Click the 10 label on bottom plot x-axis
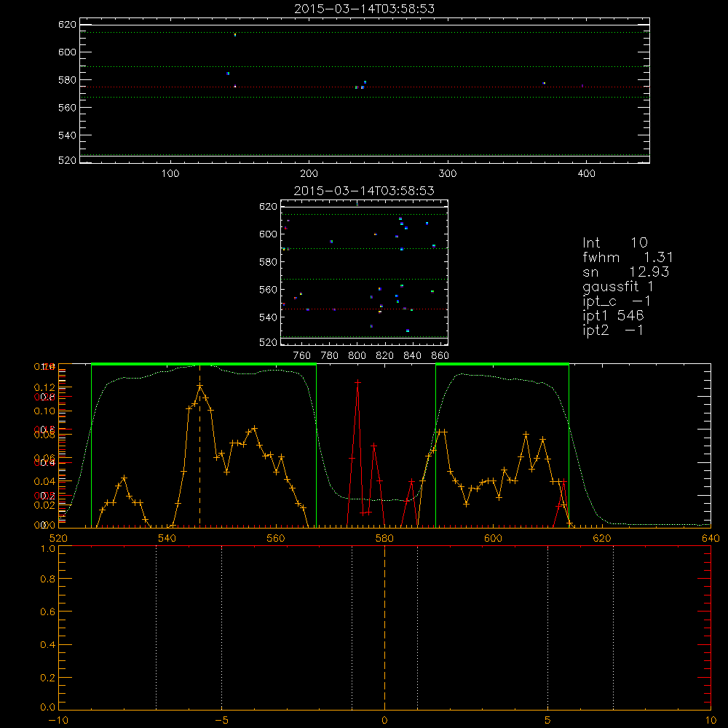 coord(711,720)
